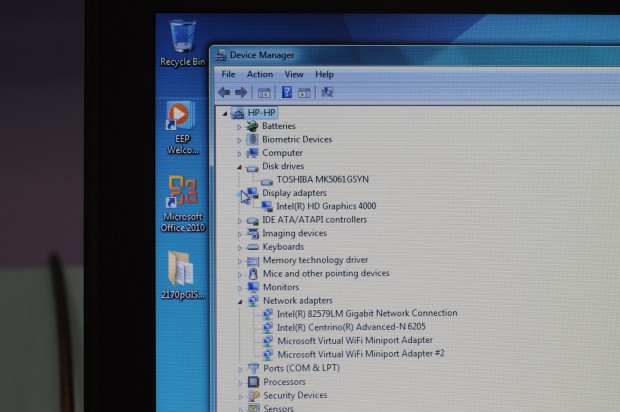Viewport: 620px width, 412px height.
Task: Open the View menu
Action: click(294, 74)
